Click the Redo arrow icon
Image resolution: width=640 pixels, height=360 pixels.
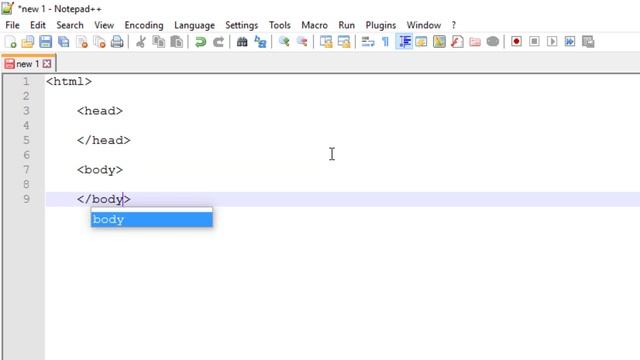click(218, 42)
